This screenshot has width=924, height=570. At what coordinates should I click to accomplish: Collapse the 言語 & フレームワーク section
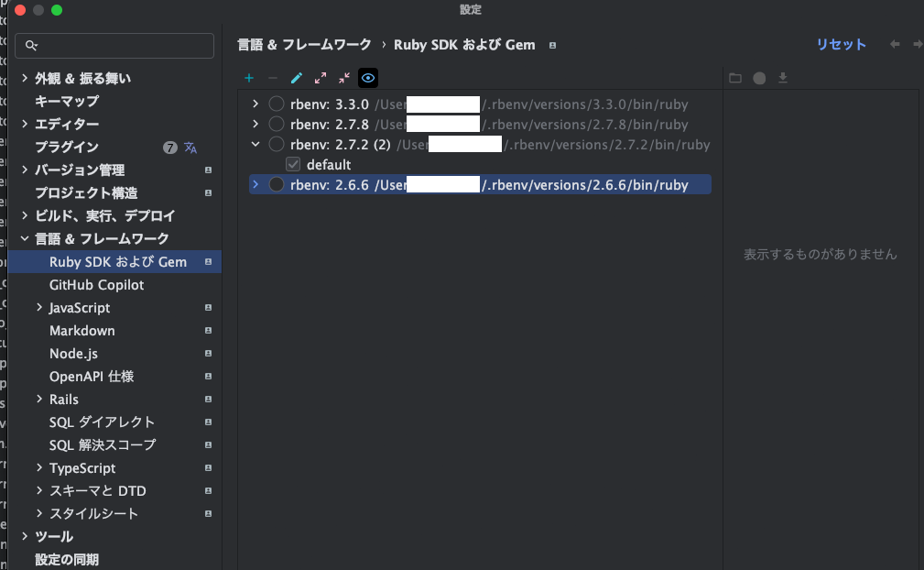pos(24,239)
